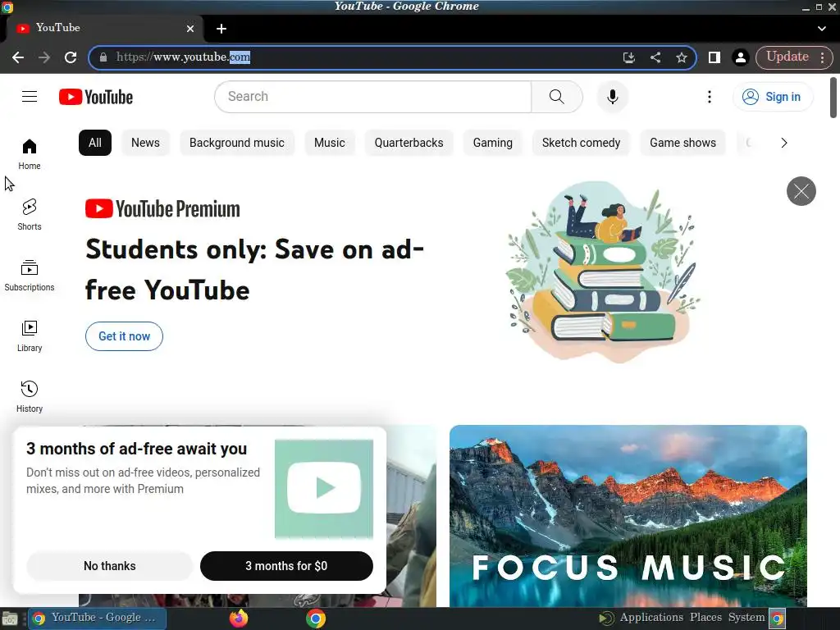Open a new tab with plus button
Screen dimensions: 840x630
coord(221,29)
